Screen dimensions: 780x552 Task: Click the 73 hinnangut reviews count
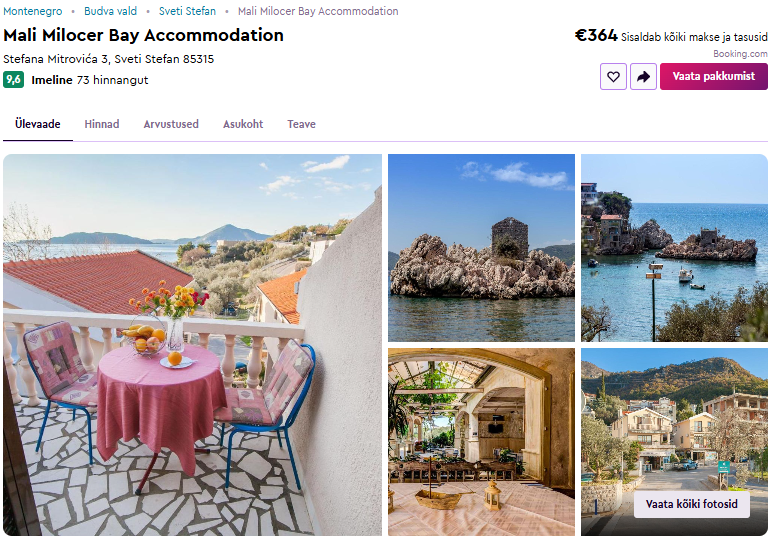pos(112,80)
